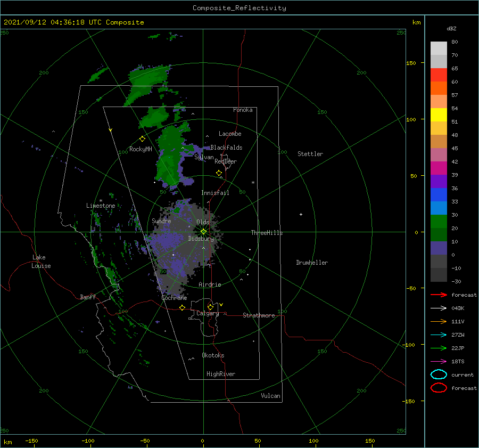The image size is (479, 448).
Task: Click the yellow radar center marker at Olds
Action: 203,232
